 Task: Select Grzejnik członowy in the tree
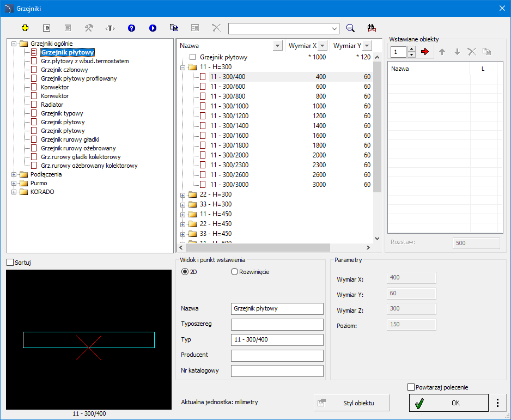64,70
